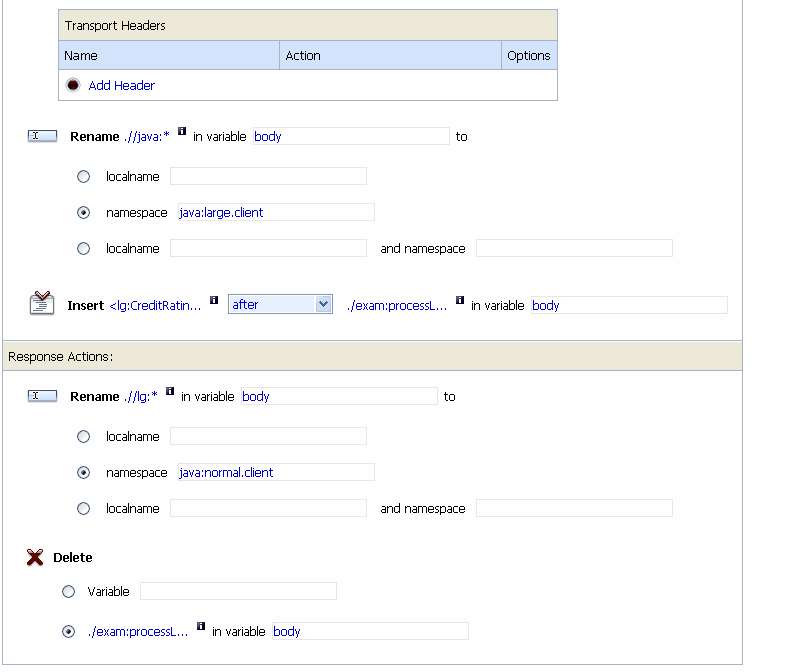Viewport: 812px width, 672px height.
Task: Click the Rename action icon for .//java:*
Action: click(42, 136)
